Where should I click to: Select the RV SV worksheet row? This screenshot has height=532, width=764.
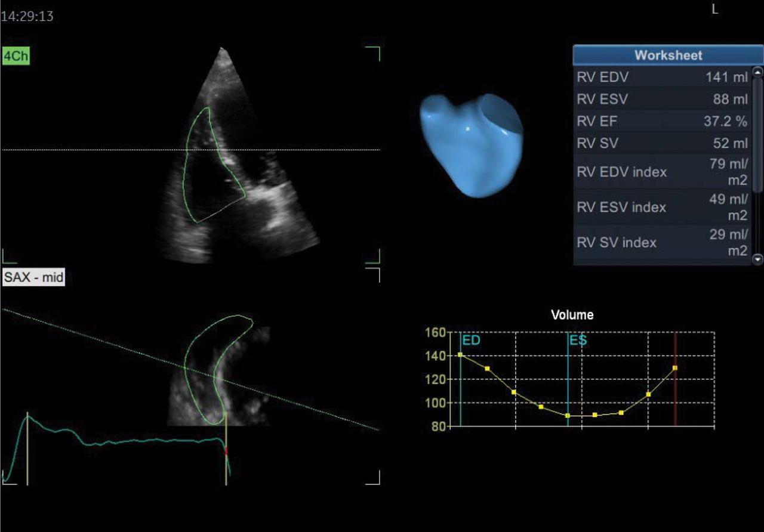[x=661, y=144]
